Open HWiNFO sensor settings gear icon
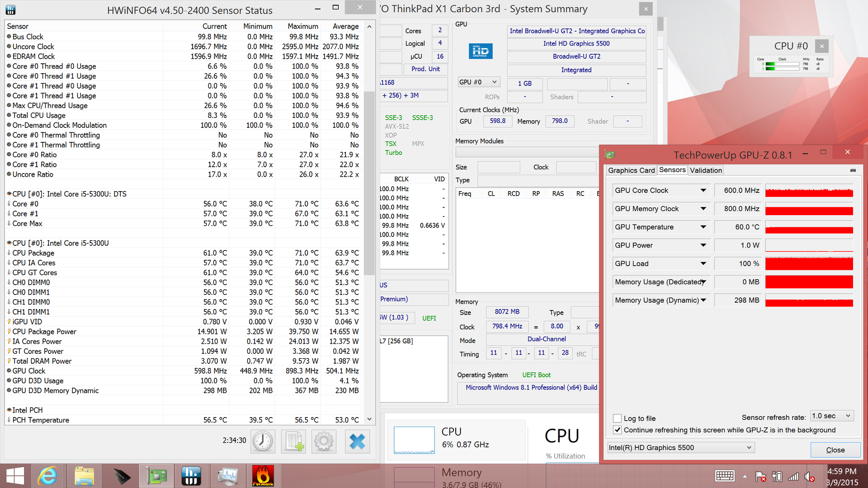Image resolution: width=868 pixels, height=488 pixels. tap(324, 441)
